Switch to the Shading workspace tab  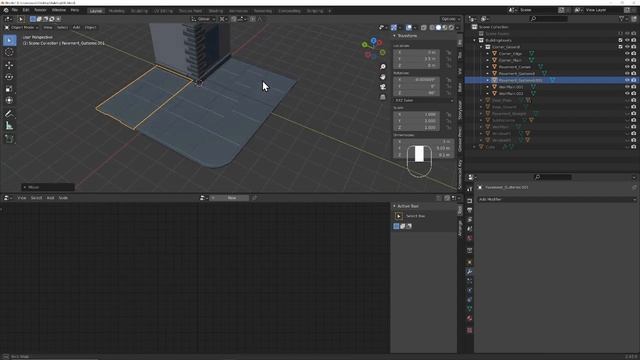pos(216,11)
